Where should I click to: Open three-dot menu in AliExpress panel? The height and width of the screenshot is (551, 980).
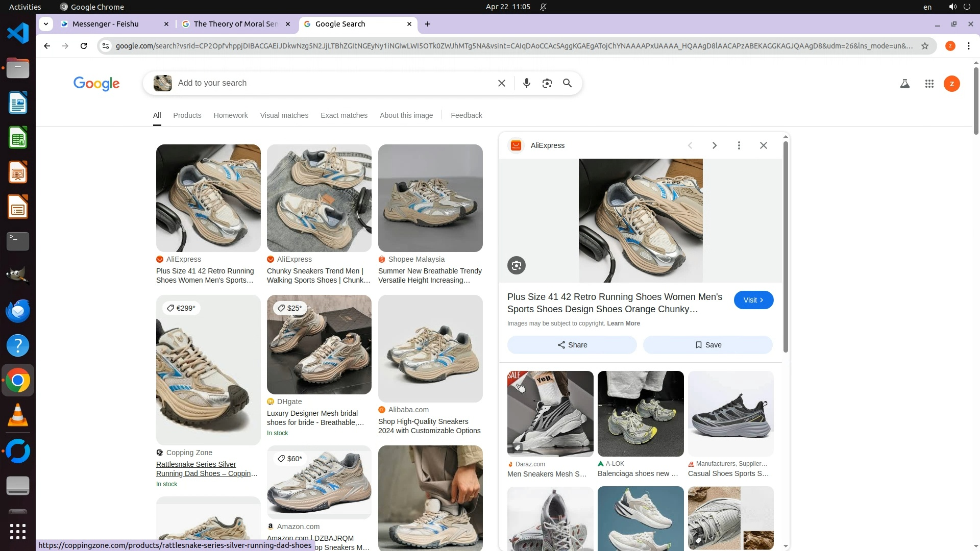(739, 145)
